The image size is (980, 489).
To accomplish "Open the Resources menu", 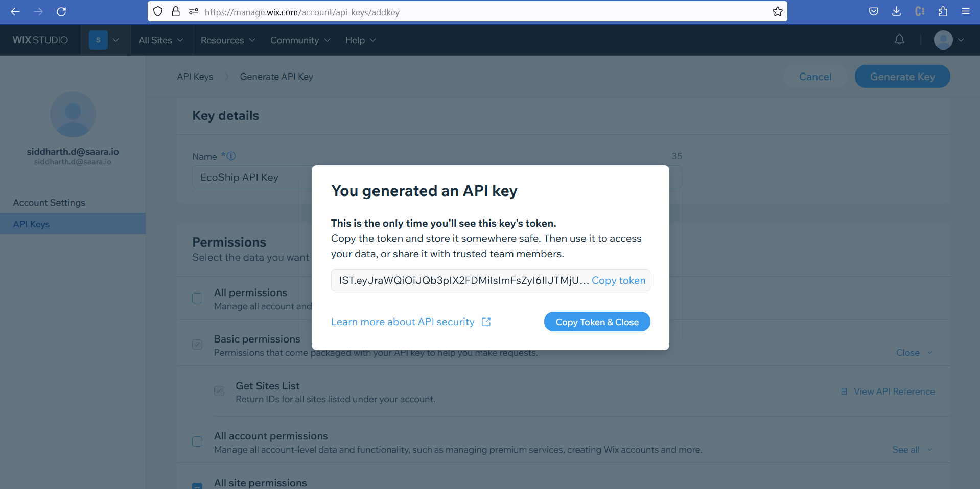I will pyautogui.click(x=228, y=40).
